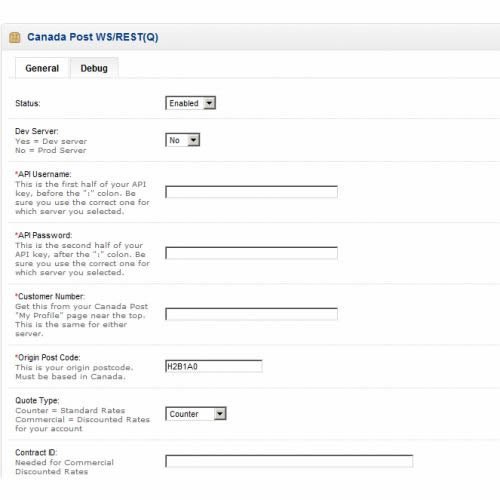The height and width of the screenshot is (500, 500).
Task: Click the Canada Post WS/REST(Q) heading
Action: pos(93,37)
